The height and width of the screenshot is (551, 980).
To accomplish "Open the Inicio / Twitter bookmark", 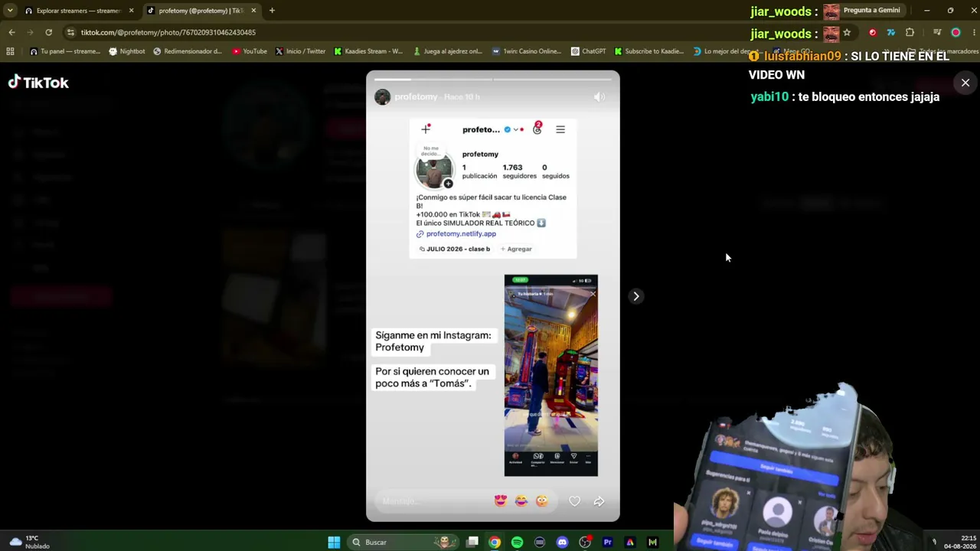I will [x=301, y=51].
